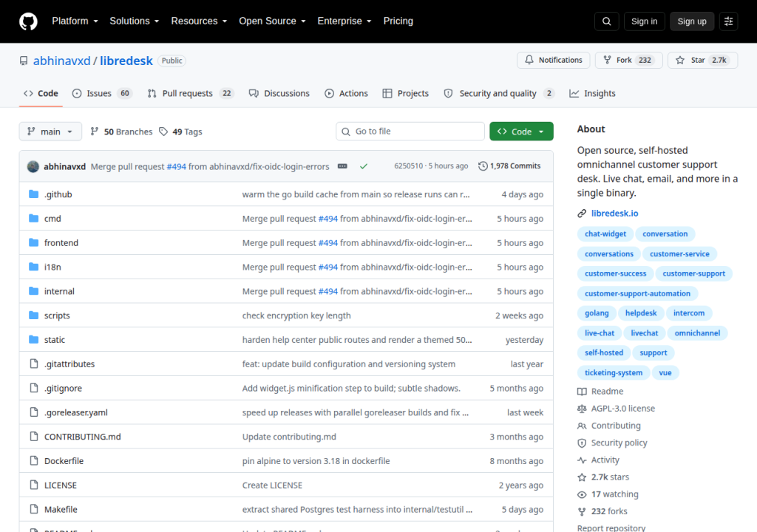Click the Sign up button
This screenshot has height=532, width=757.
coord(692,21)
